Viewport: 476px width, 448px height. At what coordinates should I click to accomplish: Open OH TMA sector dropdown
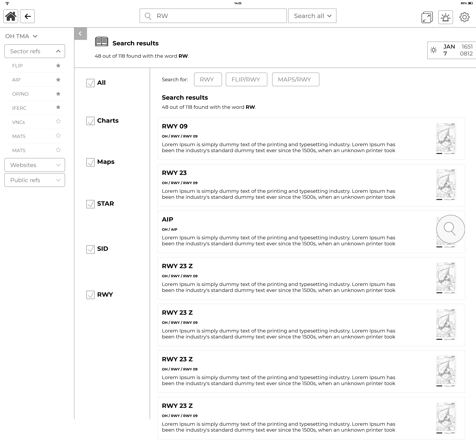click(21, 36)
